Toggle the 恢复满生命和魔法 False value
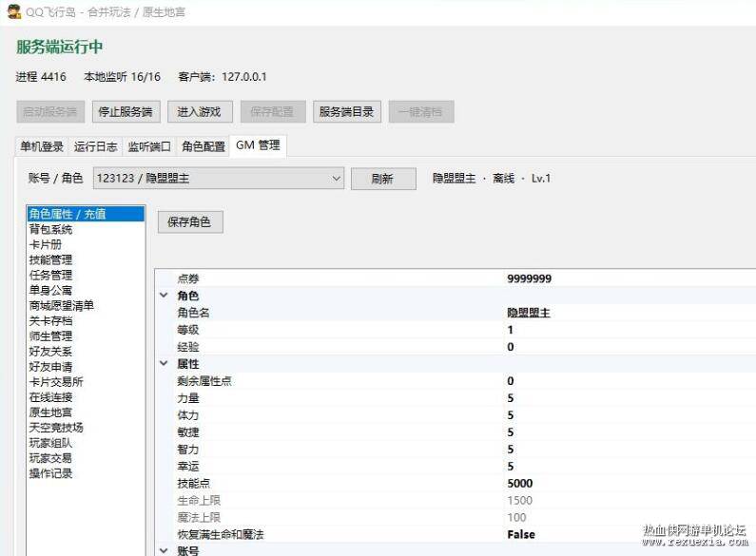Image resolution: width=756 pixels, height=556 pixels. [x=521, y=534]
